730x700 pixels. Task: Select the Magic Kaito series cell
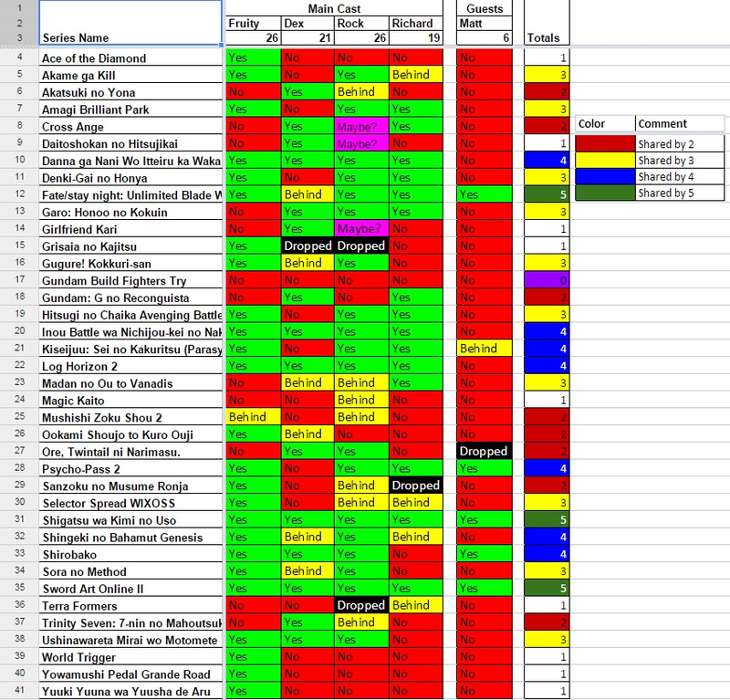pos(130,401)
